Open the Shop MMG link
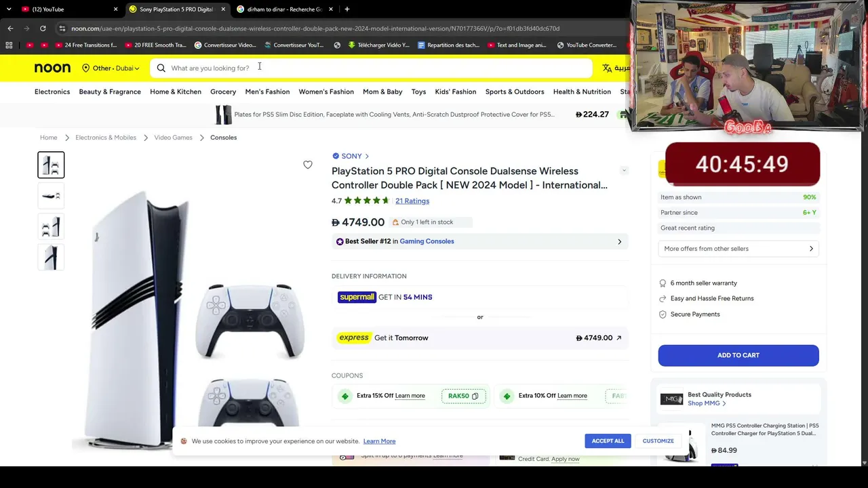The width and height of the screenshot is (868, 488). 707,403
